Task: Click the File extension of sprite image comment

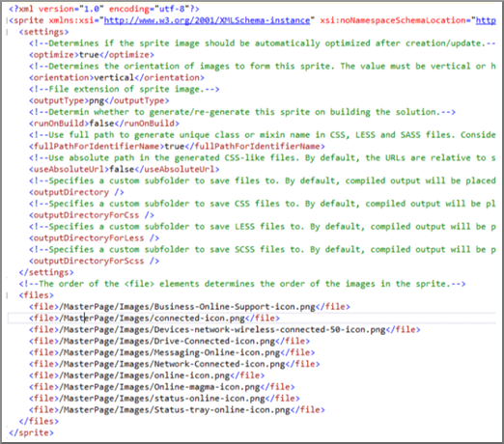Action: (x=125, y=89)
